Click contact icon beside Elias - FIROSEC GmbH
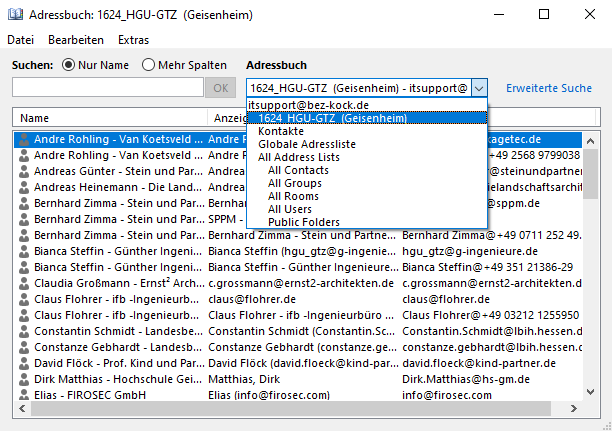This screenshot has width=612, height=431. point(24,393)
